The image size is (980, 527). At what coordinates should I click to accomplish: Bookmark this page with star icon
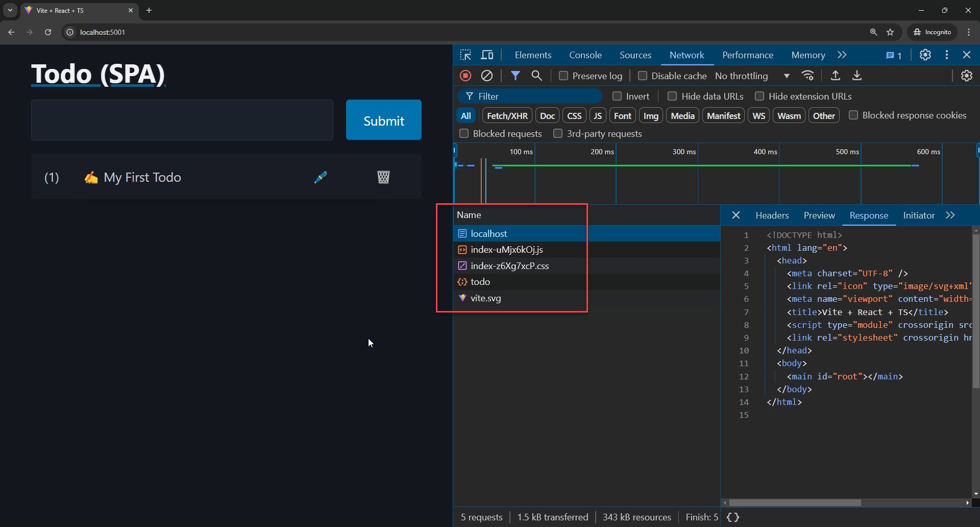point(891,32)
